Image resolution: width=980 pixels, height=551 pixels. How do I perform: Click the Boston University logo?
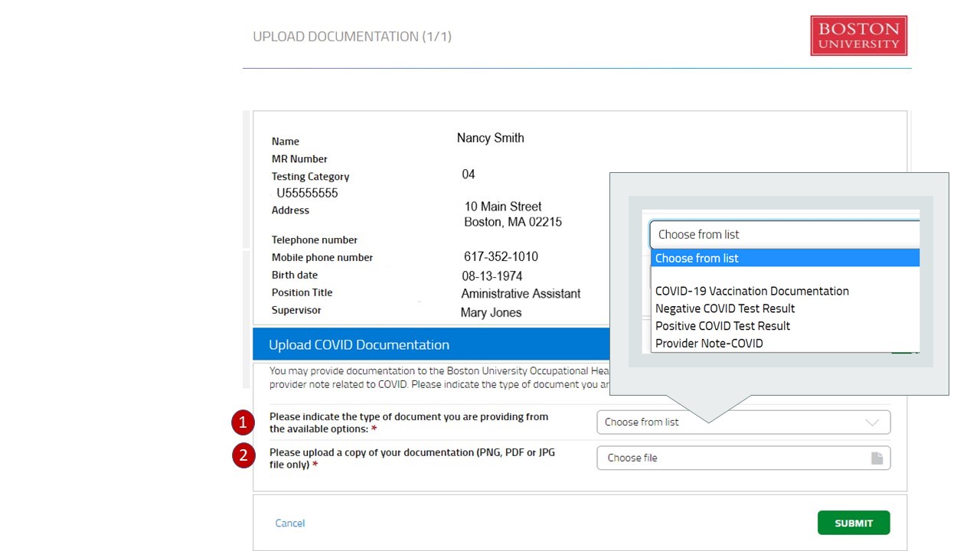pyautogui.click(x=858, y=36)
